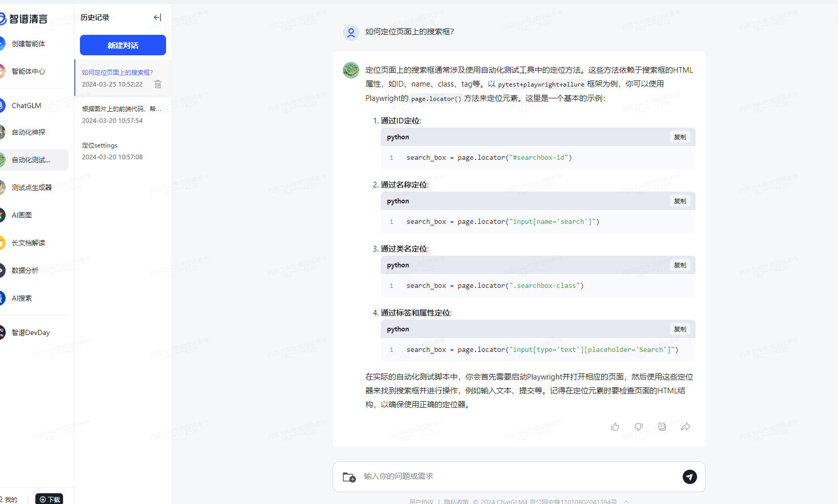
Task: Copy the .searchbox-class code block
Action: coord(680,265)
